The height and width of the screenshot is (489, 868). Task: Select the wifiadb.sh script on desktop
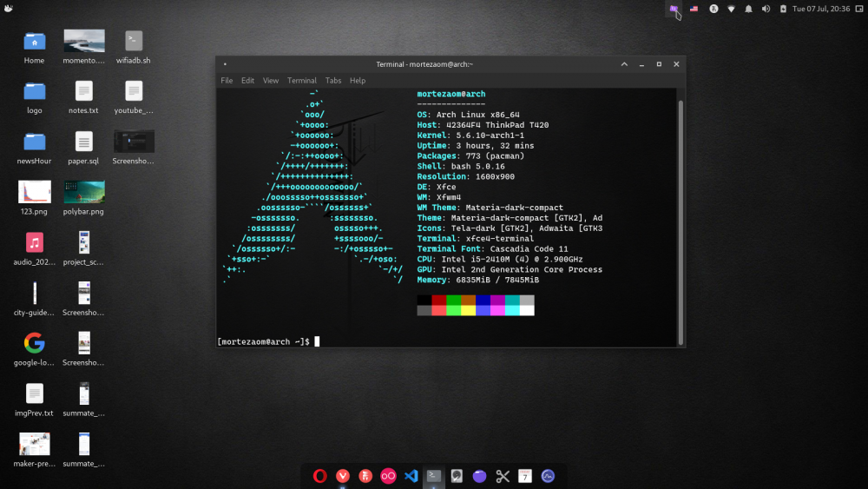[x=134, y=47]
